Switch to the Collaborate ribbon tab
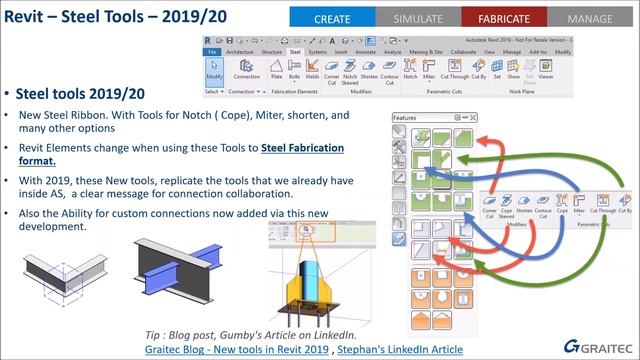 [463, 52]
